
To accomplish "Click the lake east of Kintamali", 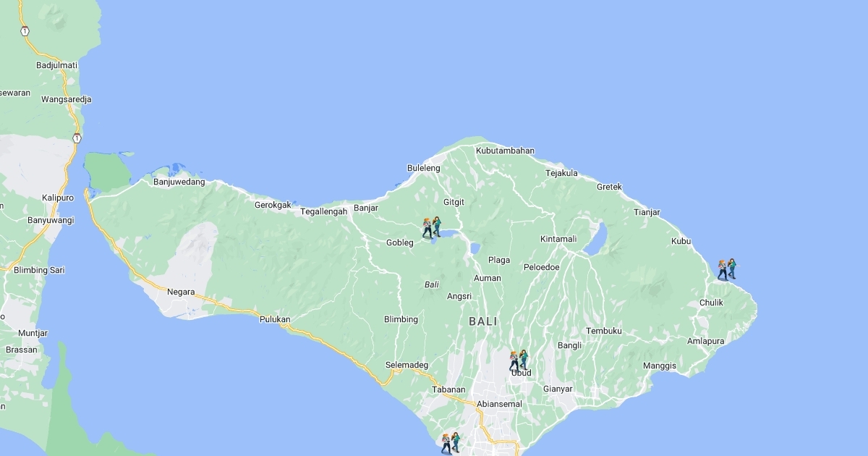I will [595, 239].
